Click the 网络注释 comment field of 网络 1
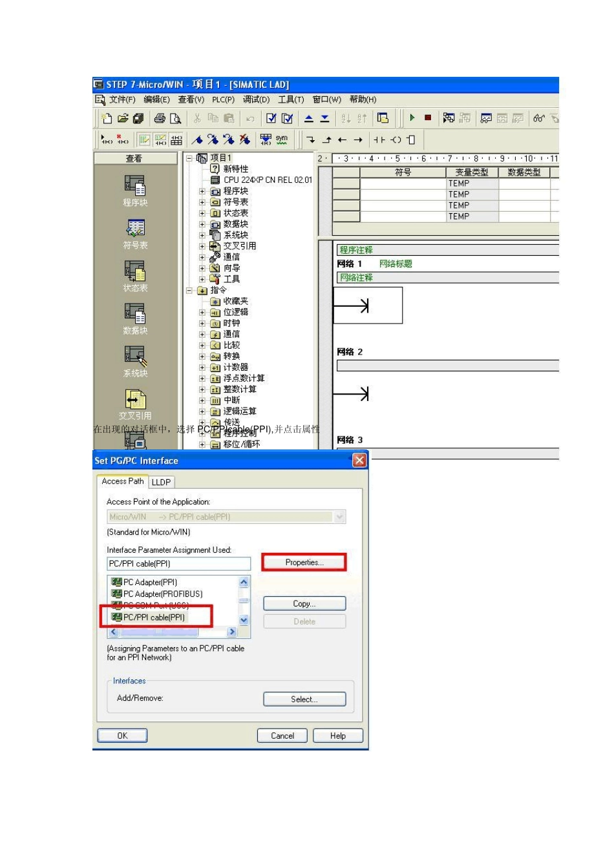Screen dimensions: 614x868 pos(447,278)
